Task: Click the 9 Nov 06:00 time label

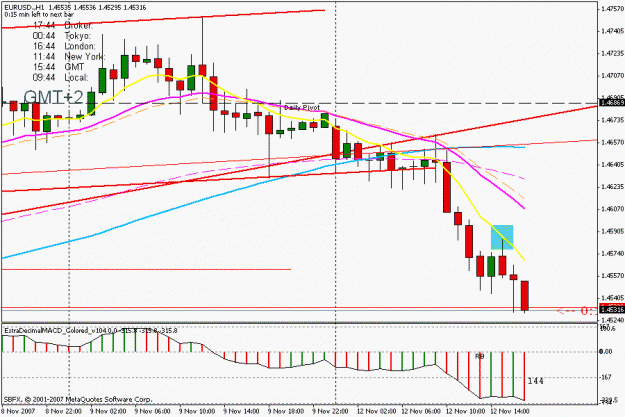Action: [152, 411]
